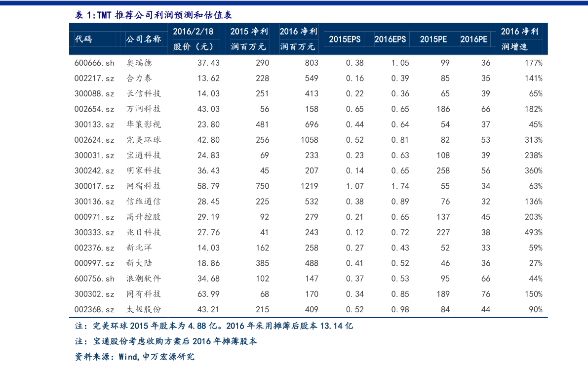
Task: Click the 公司名称 column header
Action: (143, 39)
